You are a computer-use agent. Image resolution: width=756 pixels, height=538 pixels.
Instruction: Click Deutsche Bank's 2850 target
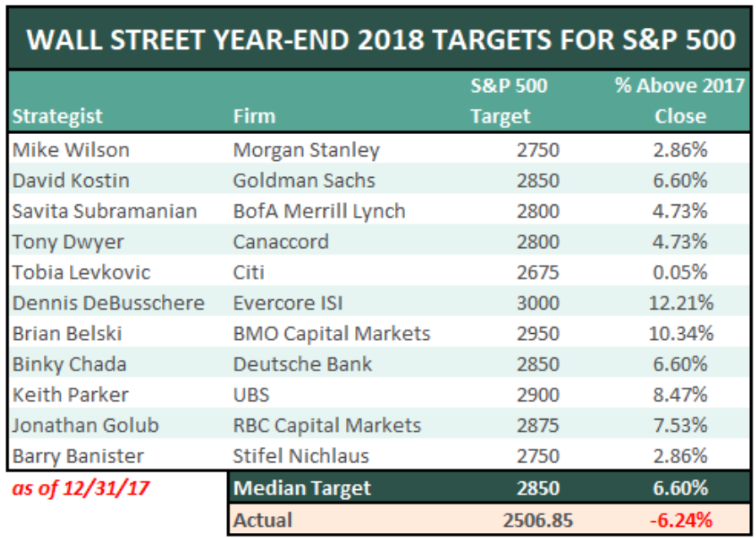click(538, 364)
